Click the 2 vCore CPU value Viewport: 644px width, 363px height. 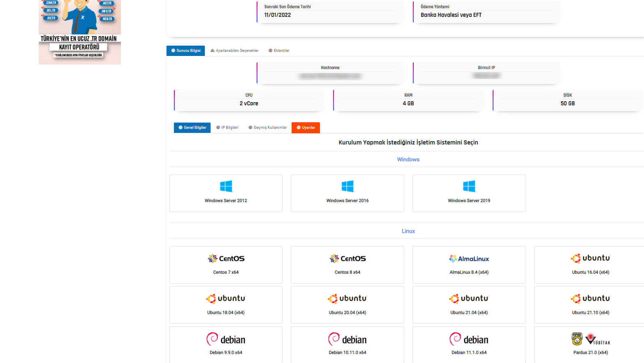tap(249, 104)
